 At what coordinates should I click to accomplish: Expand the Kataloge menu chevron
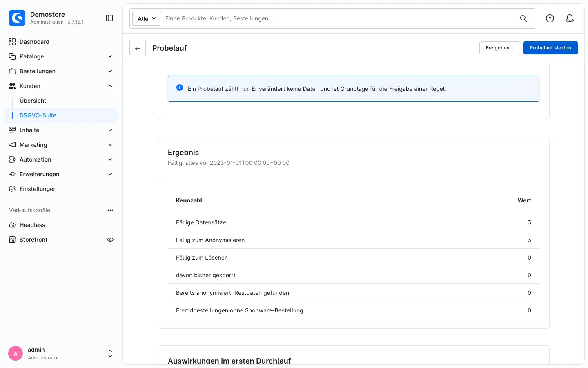coord(110,56)
